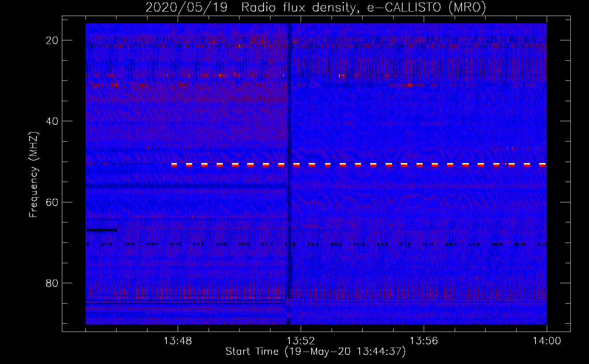The height and width of the screenshot is (364, 589).
Task: Click the "Frequency (MHZ)" y-axis label
Action: click(33, 175)
